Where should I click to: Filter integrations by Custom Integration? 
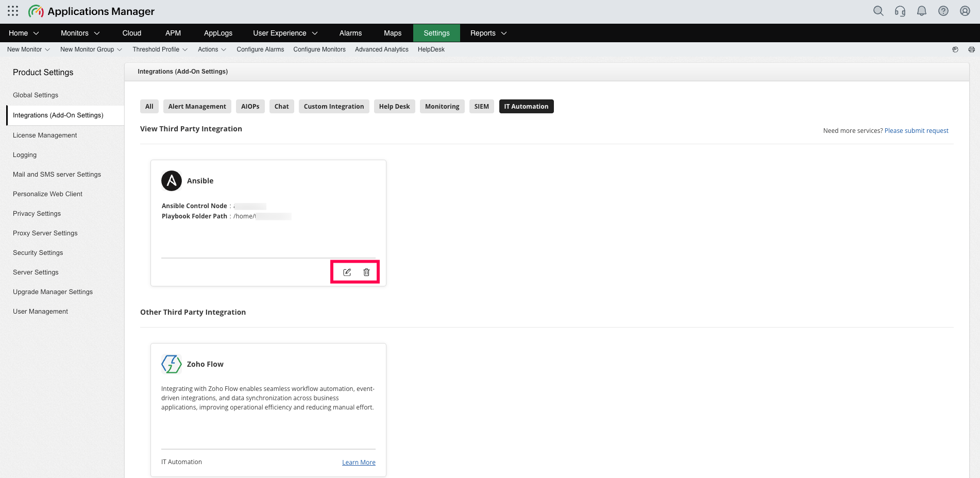pos(334,107)
